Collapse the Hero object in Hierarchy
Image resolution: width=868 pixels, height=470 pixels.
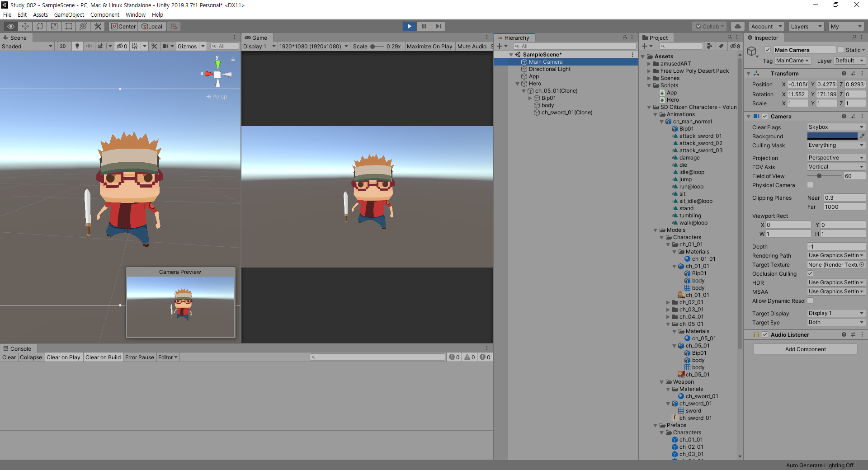(x=518, y=84)
